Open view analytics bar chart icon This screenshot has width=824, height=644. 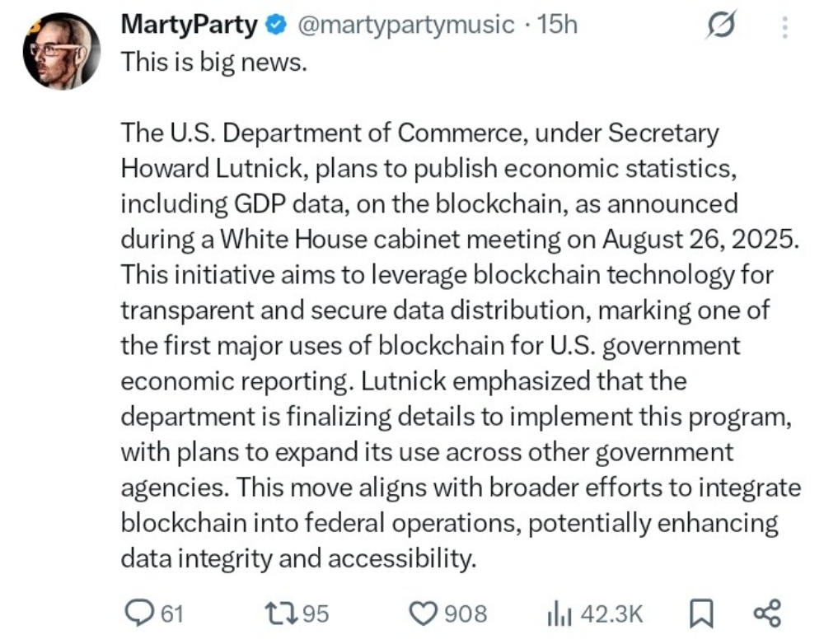pyautogui.click(x=559, y=614)
